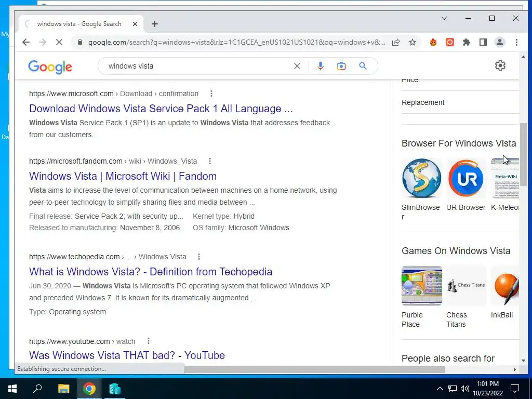Open the Chrome profile avatar
The image size is (532, 399).
500,42
